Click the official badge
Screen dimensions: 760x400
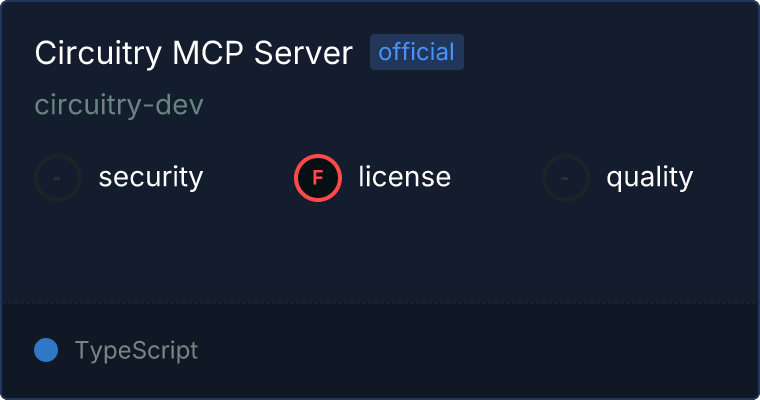click(x=417, y=52)
